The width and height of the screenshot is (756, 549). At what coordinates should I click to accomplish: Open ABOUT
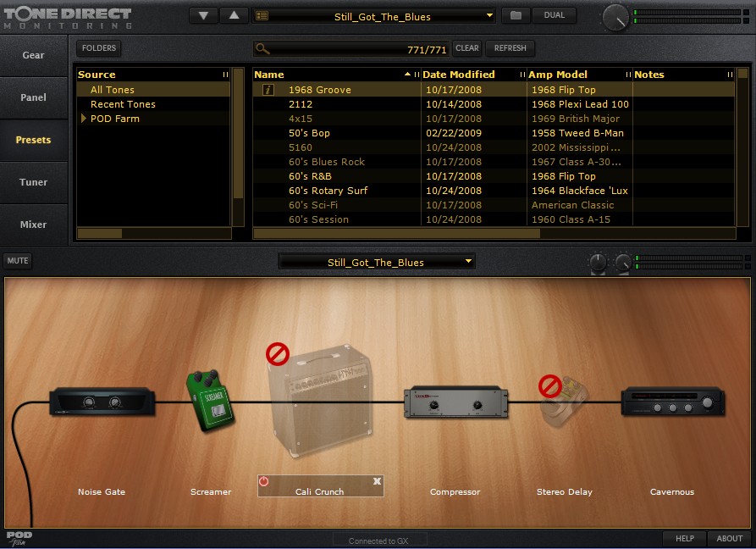(730, 538)
